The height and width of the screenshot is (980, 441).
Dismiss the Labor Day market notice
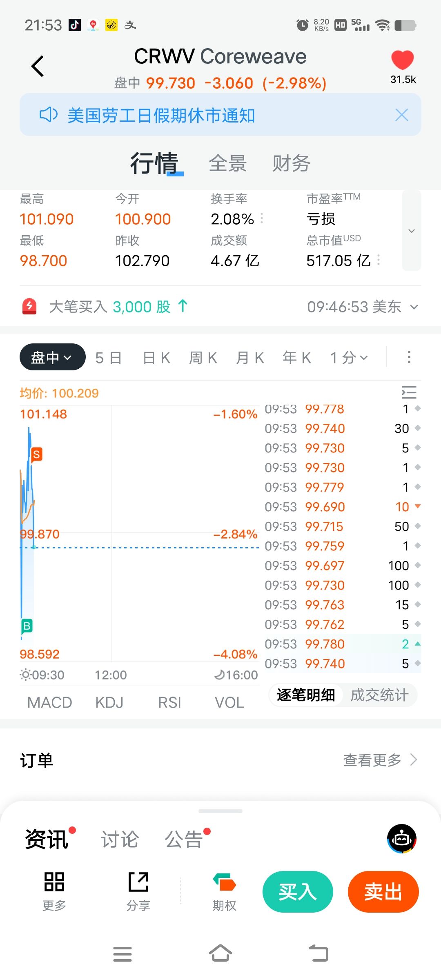402,115
